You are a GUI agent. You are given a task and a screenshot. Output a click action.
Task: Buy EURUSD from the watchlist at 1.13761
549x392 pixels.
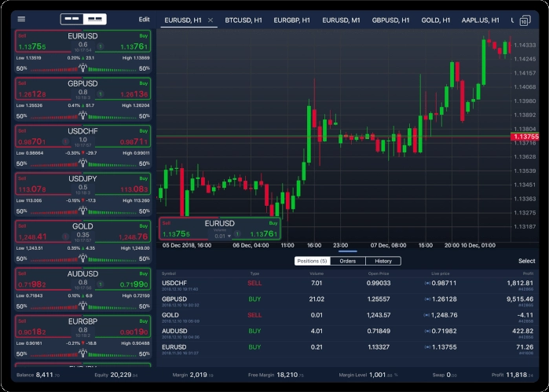[123, 42]
